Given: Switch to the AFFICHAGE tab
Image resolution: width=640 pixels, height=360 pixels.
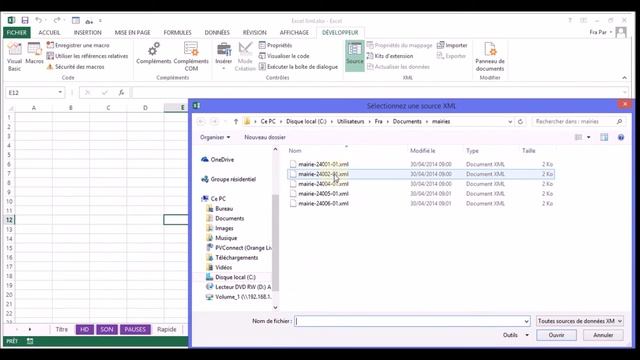Looking at the screenshot, I should point(294,32).
